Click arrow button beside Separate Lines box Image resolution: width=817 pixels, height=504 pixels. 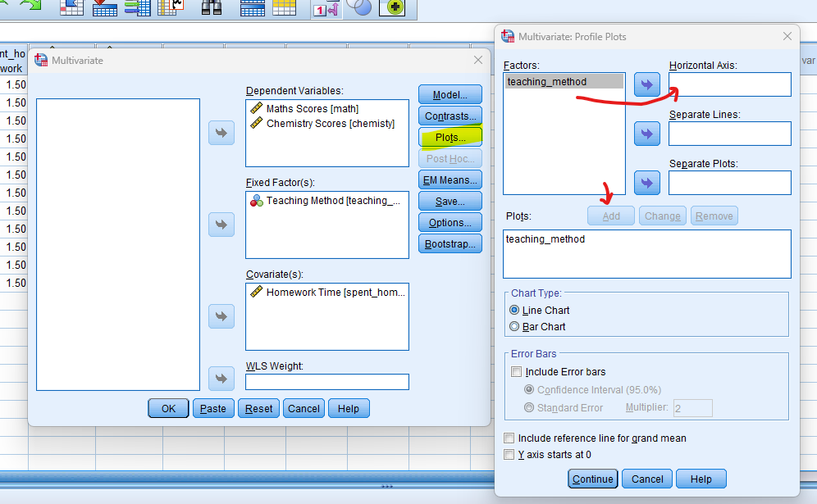pyautogui.click(x=647, y=133)
